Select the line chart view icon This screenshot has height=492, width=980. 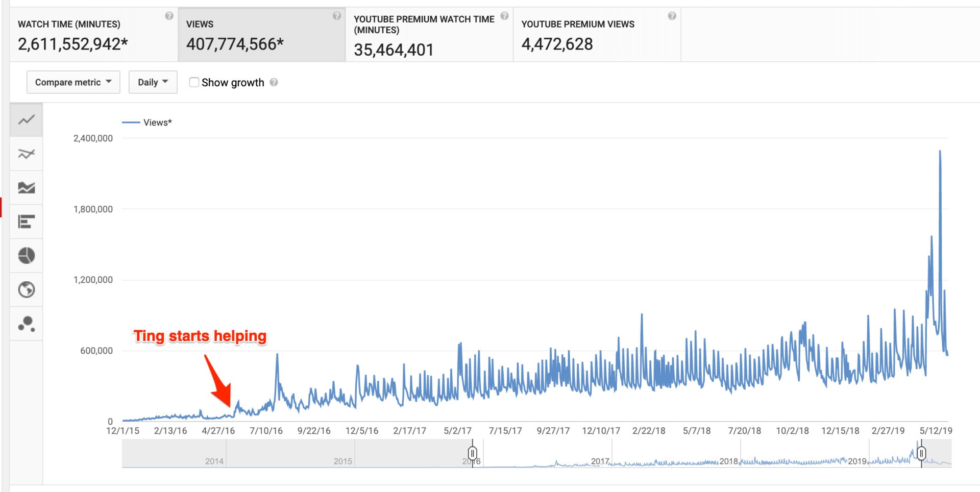26,120
